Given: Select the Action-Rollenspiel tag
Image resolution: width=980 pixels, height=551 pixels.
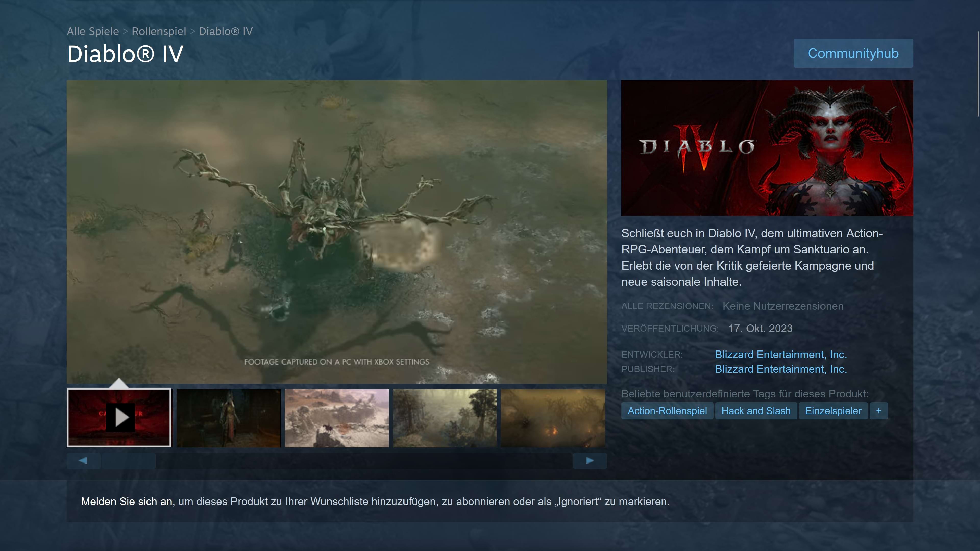Looking at the screenshot, I should (667, 411).
